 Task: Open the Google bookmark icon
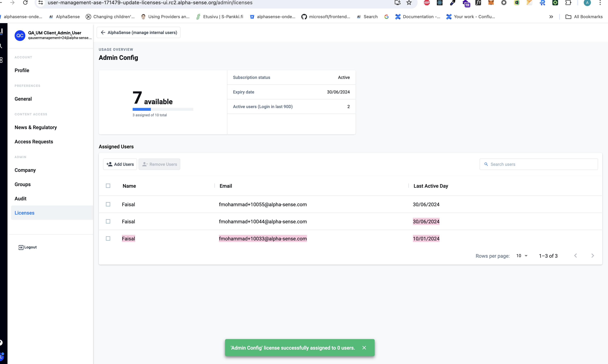click(386, 17)
